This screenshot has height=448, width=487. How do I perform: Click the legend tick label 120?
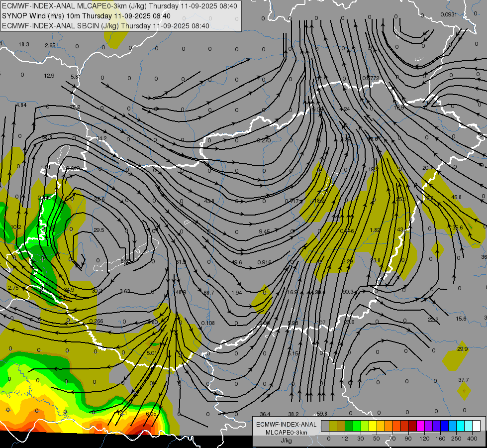(x=424, y=439)
